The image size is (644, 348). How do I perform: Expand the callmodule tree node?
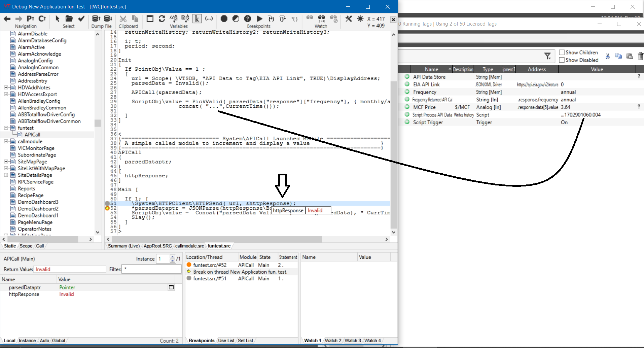(6, 141)
